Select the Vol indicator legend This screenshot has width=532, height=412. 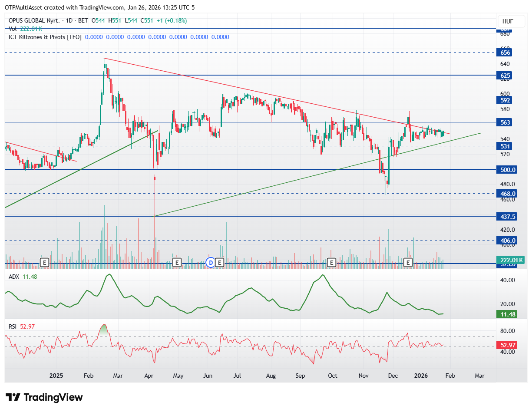pos(13,29)
